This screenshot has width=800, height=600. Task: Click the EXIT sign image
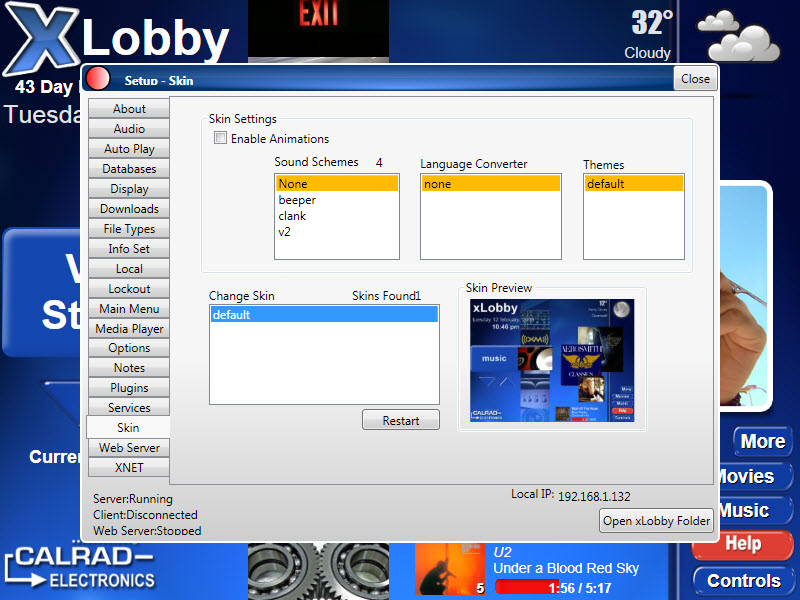(x=318, y=31)
